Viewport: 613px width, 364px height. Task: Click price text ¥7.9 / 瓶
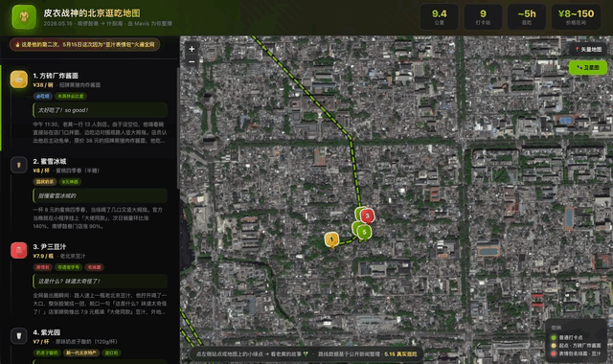(43, 256)
